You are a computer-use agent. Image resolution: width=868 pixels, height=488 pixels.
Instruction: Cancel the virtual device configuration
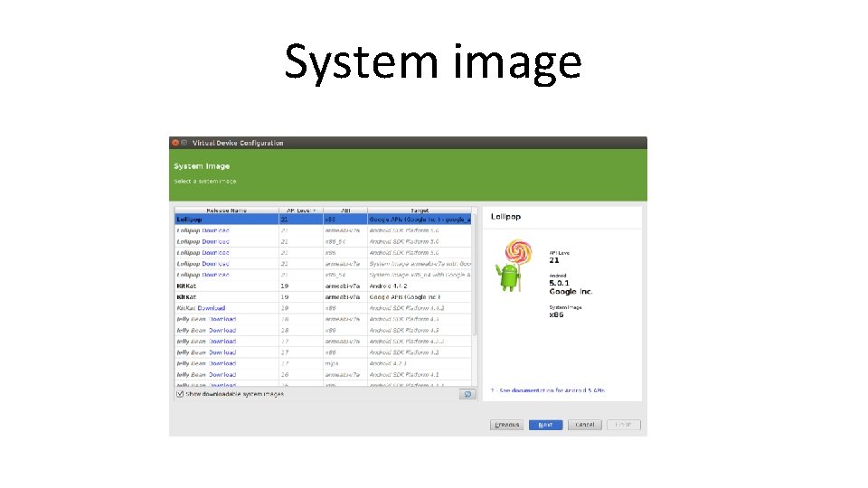[585, 425]
